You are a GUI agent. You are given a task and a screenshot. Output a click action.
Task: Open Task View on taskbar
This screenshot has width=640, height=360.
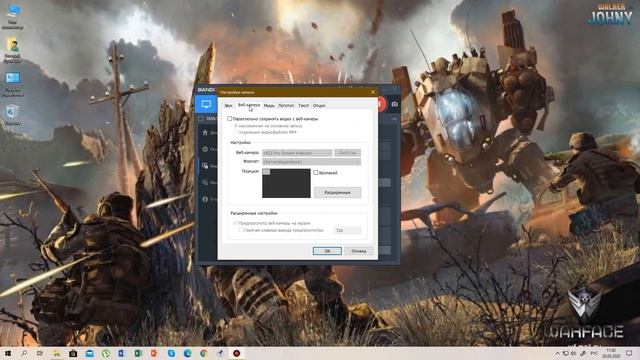click(40, 353)
